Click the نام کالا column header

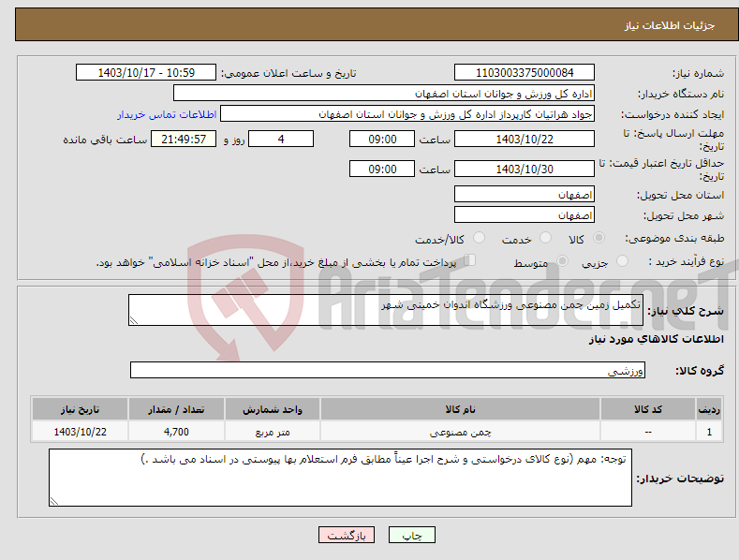460,409
